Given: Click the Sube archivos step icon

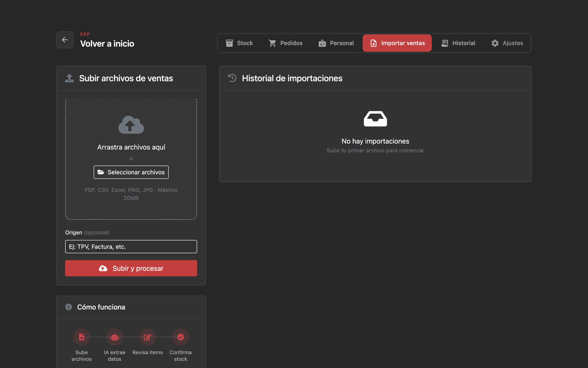Looking at the screenshot, I should coord(82,337).
